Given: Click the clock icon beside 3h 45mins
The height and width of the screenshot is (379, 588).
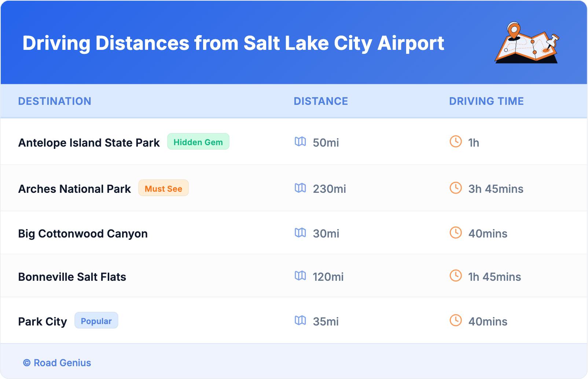Looking at the screenshot, I should (x=456, y=188).
